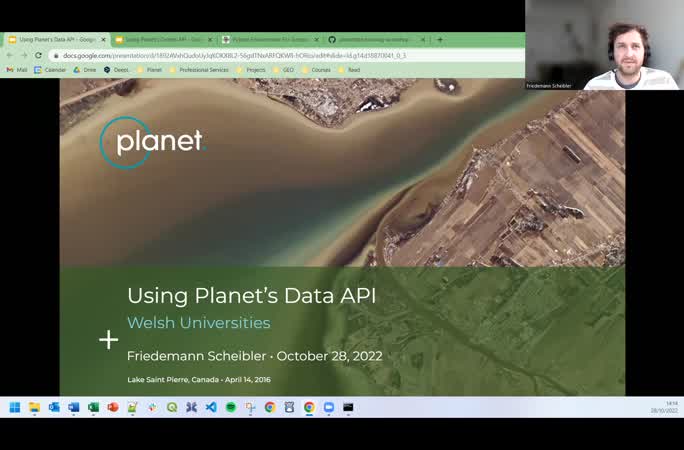This screenshot has width=684, height=450.
Task: Open Spotify from the taskbar
Action: 231,407
